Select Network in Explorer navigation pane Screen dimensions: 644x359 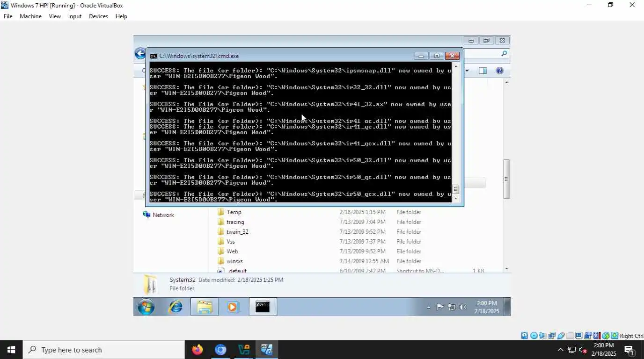(159, 215)
